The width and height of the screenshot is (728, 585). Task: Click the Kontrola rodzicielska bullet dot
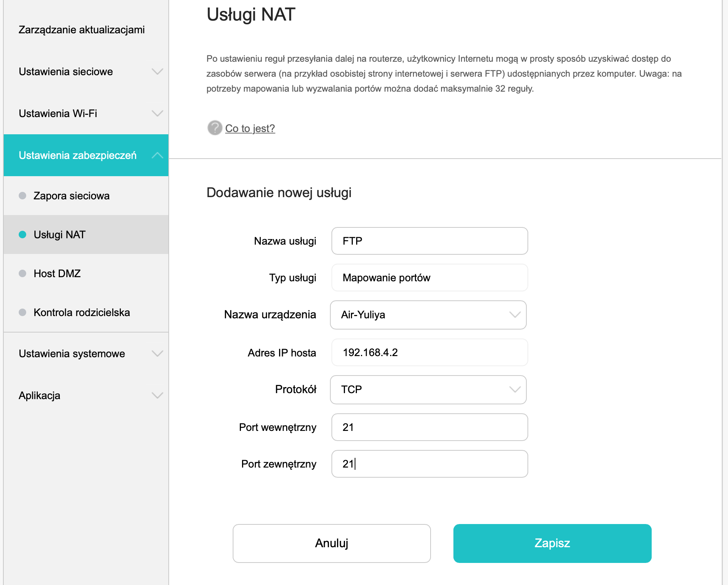(x=22, y=312)
